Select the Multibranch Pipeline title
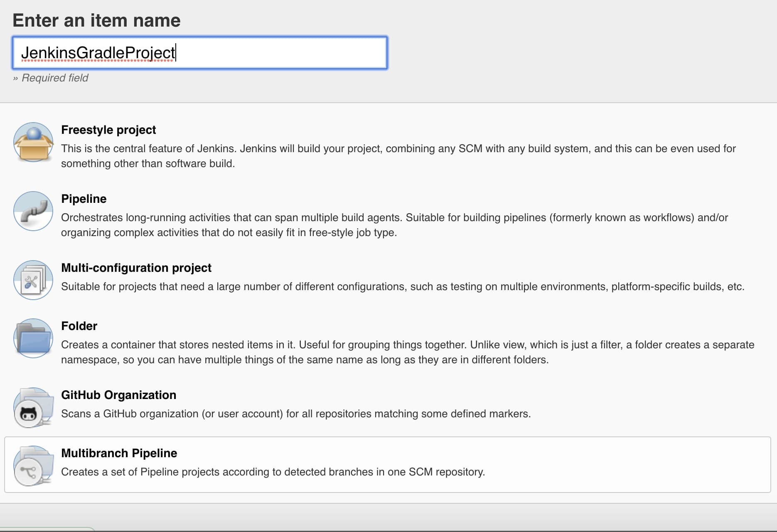The image size is (777, 532). [x=119, y=453]
